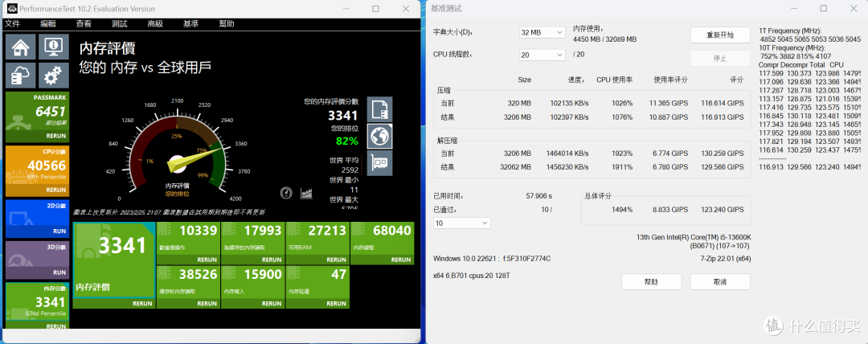
Task: Switch to the speedometer gauge view icon
Action: (286, 193)
